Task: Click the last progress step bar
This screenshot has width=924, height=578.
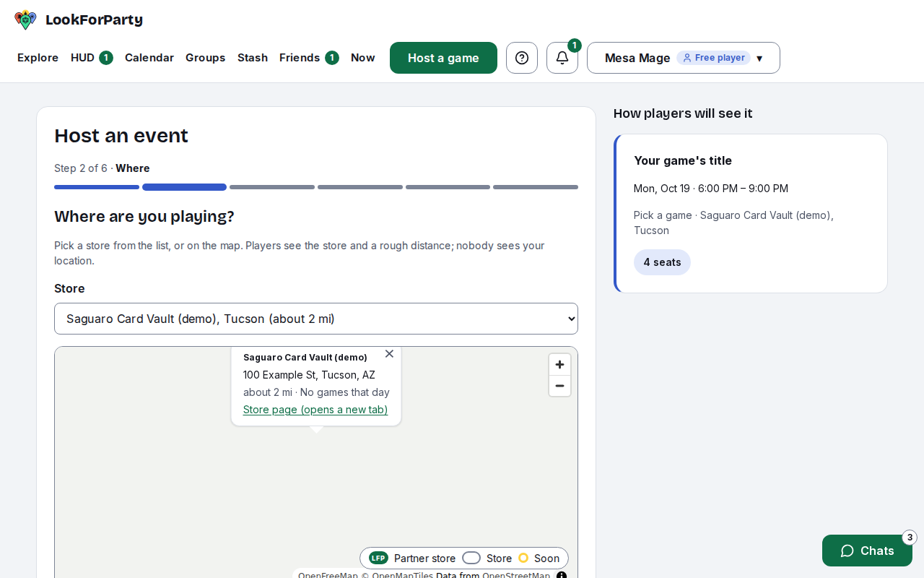Action: (x=536, y=187)
